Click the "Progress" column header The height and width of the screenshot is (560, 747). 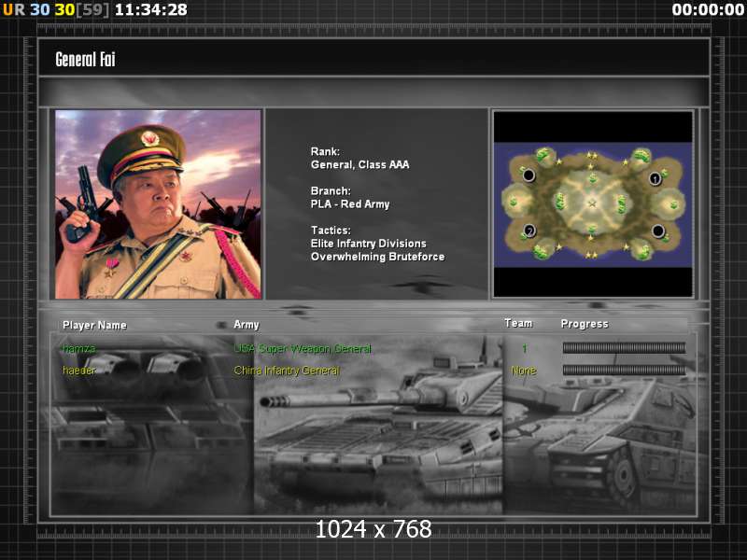tap(585, 324)
